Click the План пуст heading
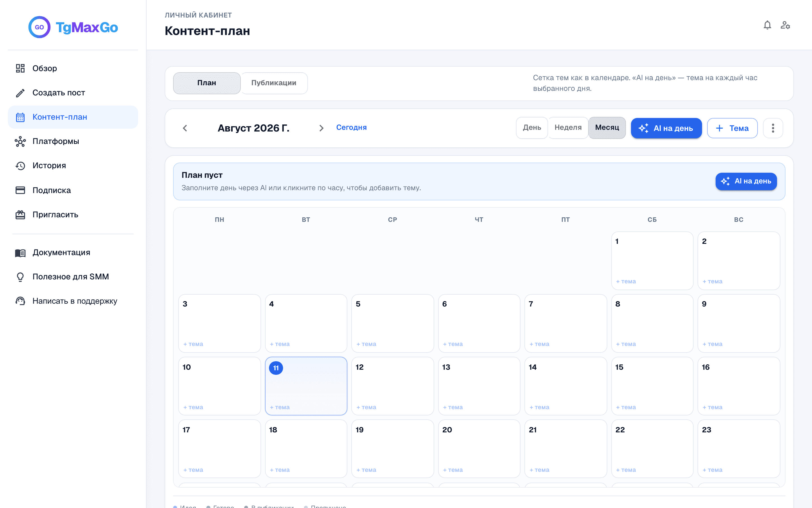812x508 pixels. click(x=202, y=175)
